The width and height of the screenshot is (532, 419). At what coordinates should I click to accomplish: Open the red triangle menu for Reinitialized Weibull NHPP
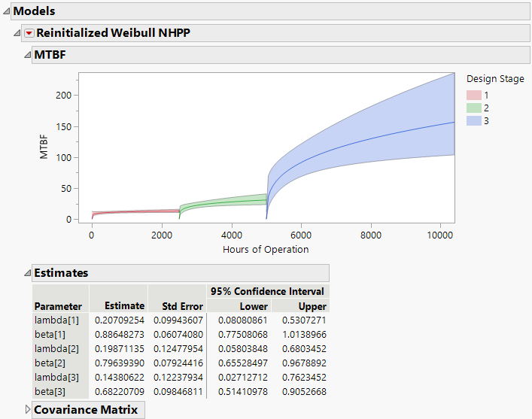pyautogui.click(x=29, y=33)
